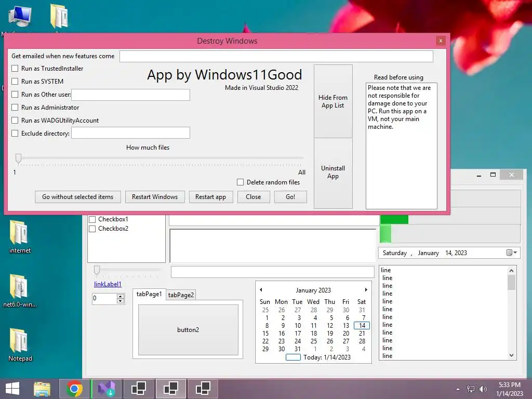Increase the numeric spinner value
This screenshot has height=399, width=532.
(x=120, y=296)
